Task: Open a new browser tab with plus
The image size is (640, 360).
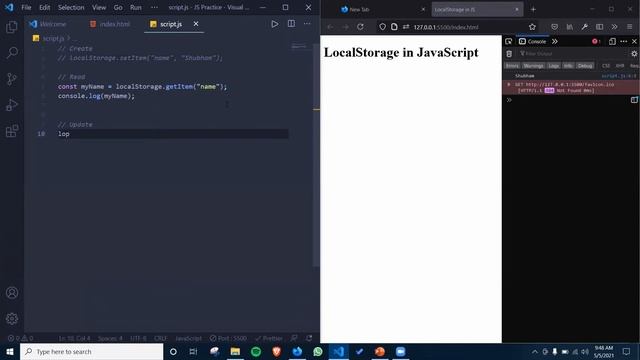Action: (533, 9)
